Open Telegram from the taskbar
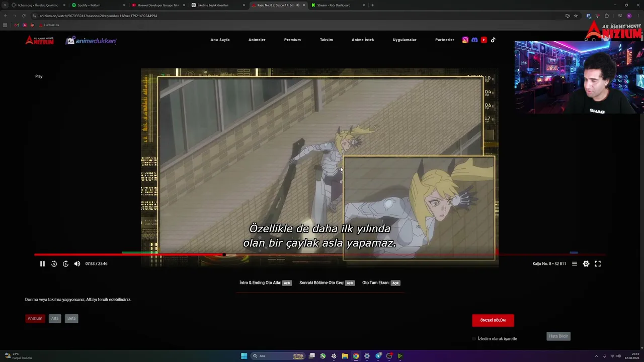This screenshot has width=644, height=362. pyautogui.click(x=378, y=356)
